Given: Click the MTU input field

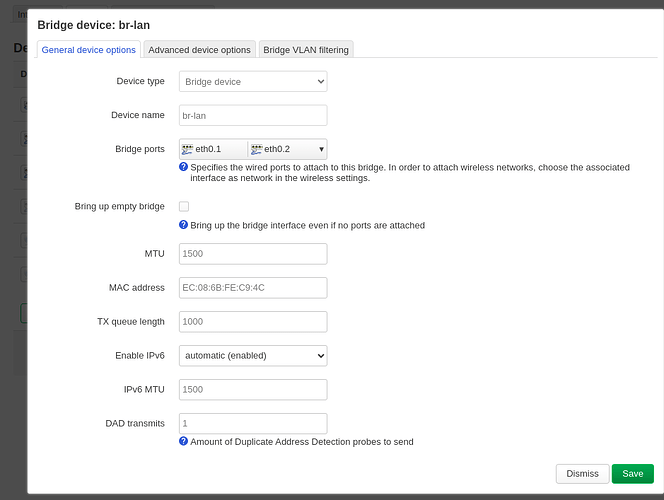Looking at the screenshot, I should tap(253, 254).
